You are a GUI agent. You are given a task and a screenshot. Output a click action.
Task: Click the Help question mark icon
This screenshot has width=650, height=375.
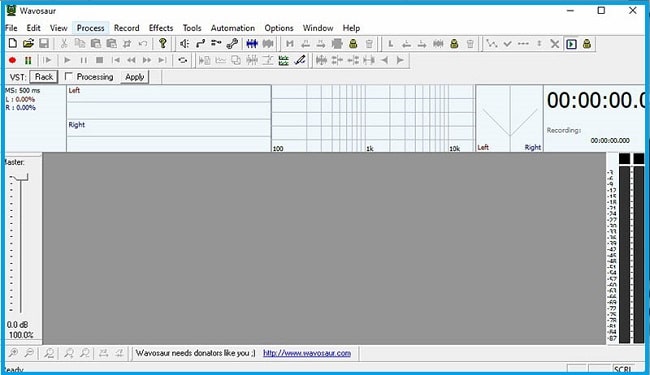[163, 43]
